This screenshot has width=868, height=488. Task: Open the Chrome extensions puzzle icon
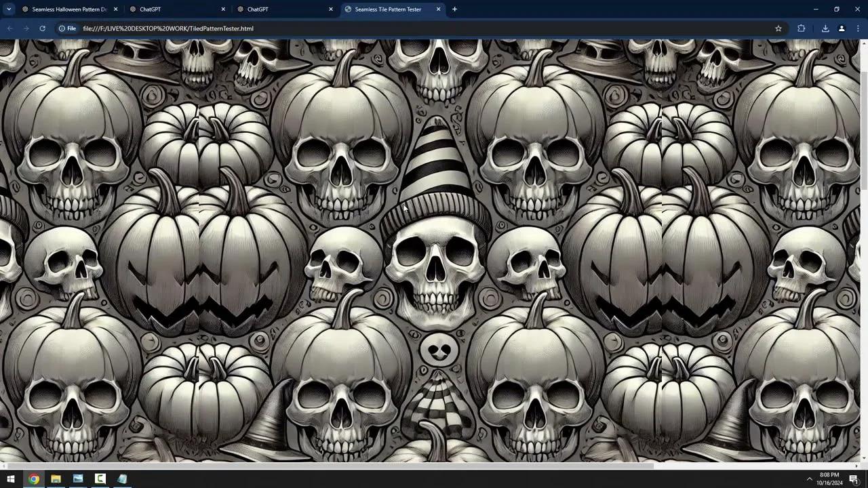(x=801, y=28)
